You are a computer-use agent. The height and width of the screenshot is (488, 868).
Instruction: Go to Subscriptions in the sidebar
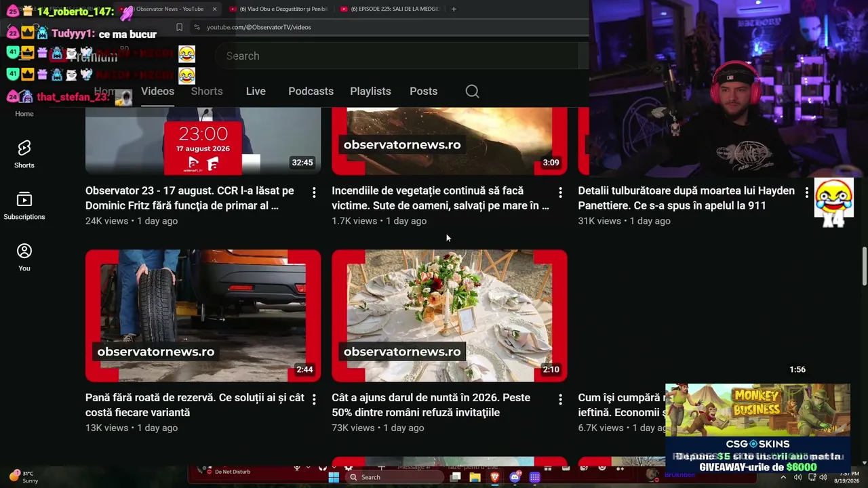[24, 205]
